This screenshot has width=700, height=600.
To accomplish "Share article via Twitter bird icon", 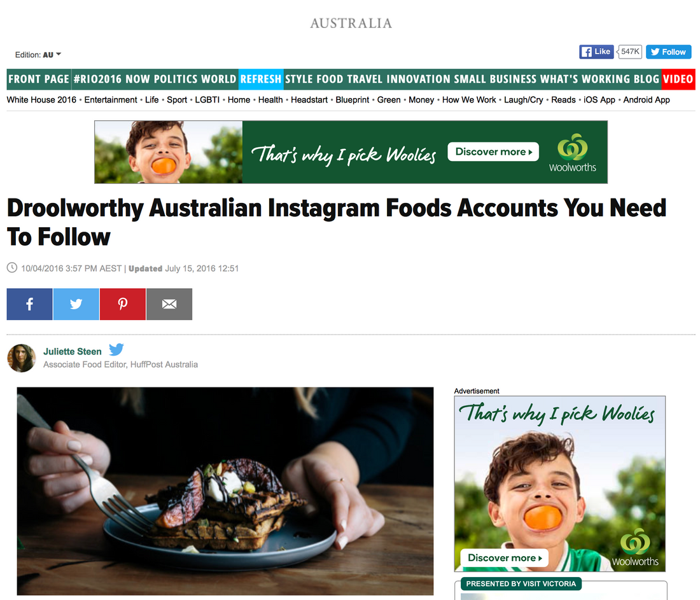I will pos(76,304).
